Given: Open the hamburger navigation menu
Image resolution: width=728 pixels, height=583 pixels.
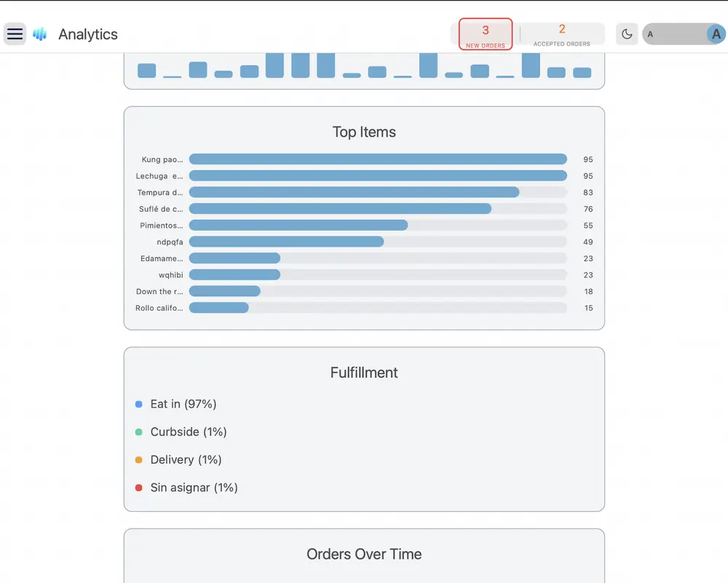Looking at the screenshot, I should pos(15,34).
